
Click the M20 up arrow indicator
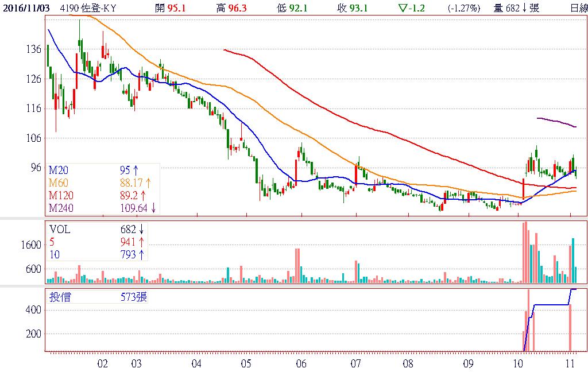(x=136, y=170)
